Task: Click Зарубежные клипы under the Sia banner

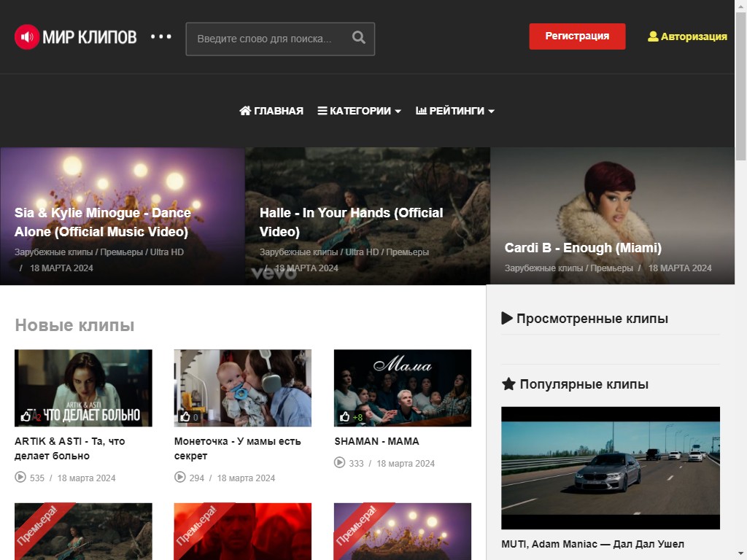Action: pos(53,252)
